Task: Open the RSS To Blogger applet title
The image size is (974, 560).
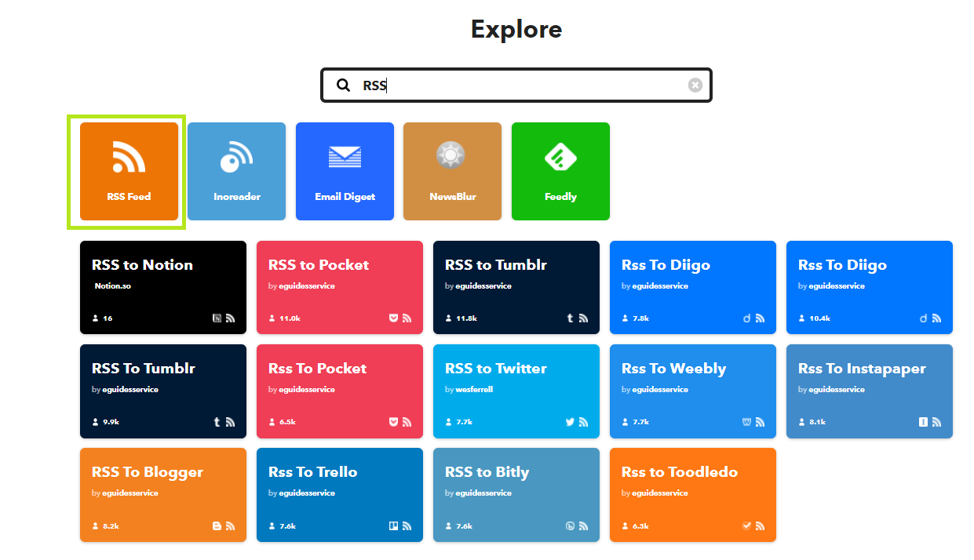Action: [148, 472]
